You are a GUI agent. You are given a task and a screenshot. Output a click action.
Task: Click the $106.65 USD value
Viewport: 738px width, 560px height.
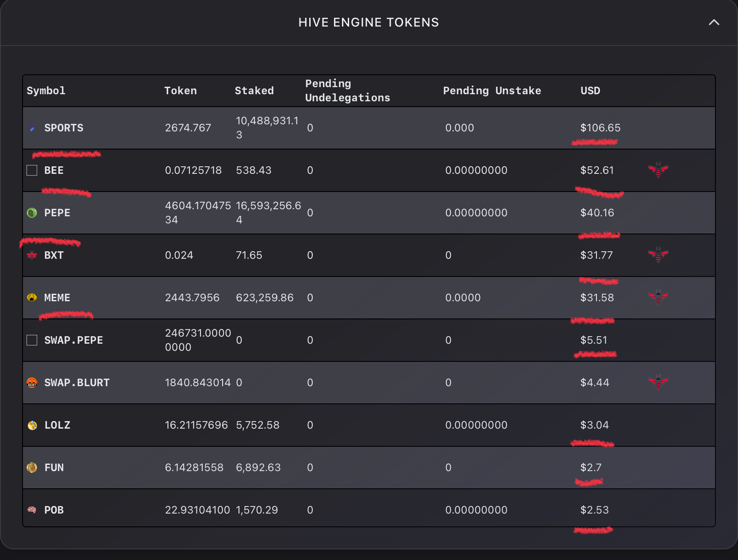coord(600,128)
